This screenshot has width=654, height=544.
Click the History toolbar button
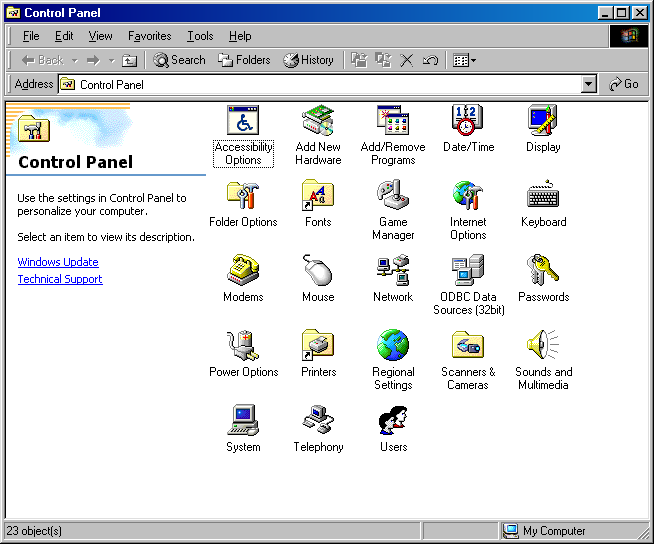click(x=308, y=60)
